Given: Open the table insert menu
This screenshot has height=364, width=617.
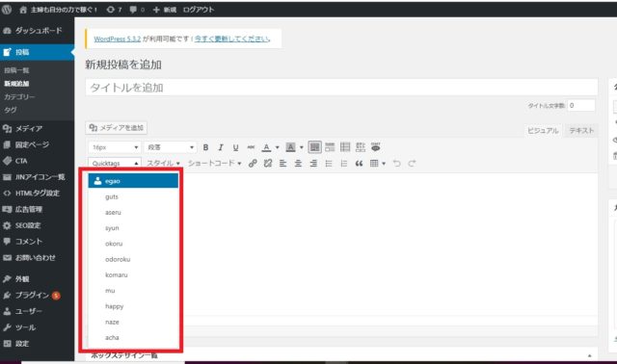Looking at the screenshot, I should click(x=377, y=163).
